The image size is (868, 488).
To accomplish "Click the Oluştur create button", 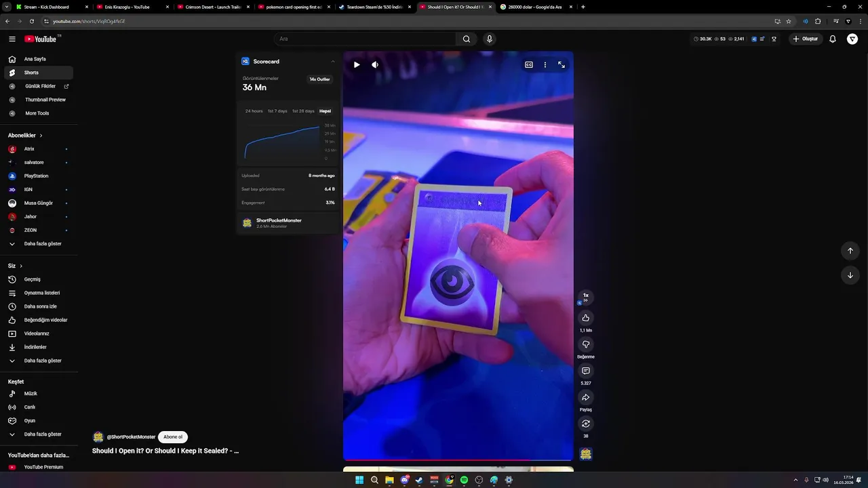I will click(806, 39).
